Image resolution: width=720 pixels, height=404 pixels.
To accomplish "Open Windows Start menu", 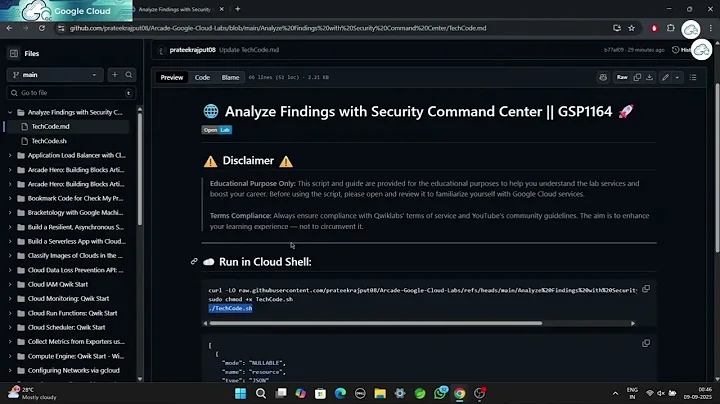I will [241, 393].
